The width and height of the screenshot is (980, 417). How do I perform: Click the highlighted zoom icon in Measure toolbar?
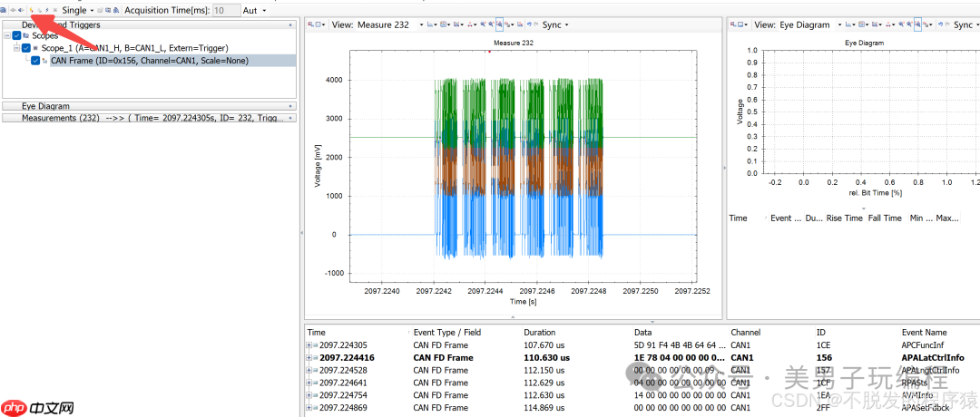pyautogui.click(x=499, y=25)
